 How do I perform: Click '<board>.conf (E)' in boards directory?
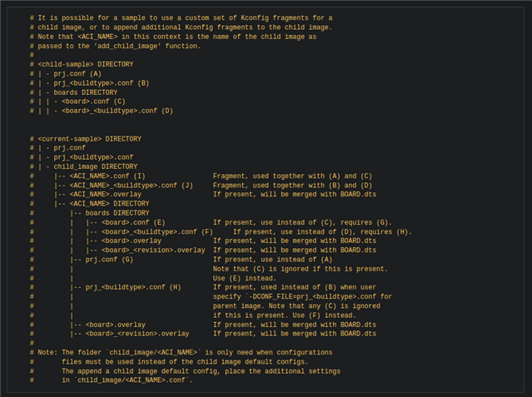tap(133, 222)
